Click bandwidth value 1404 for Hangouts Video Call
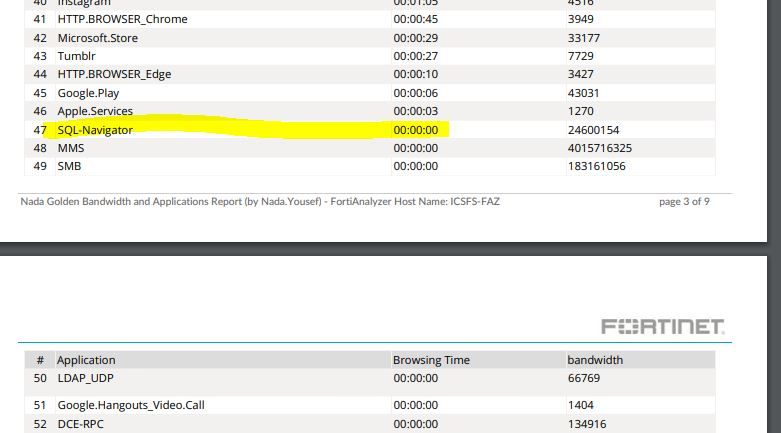Screen dimensions: 781x433 [581, 405]
